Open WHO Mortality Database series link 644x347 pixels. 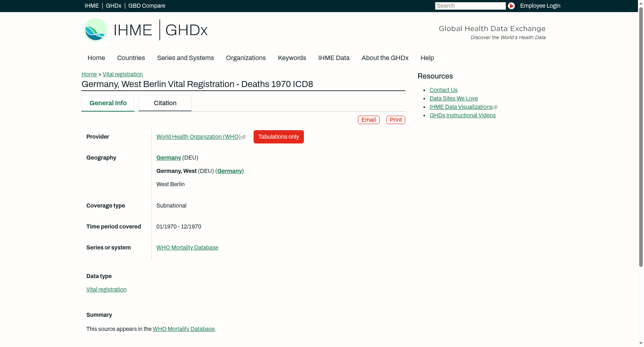click(x=187, y=248)
